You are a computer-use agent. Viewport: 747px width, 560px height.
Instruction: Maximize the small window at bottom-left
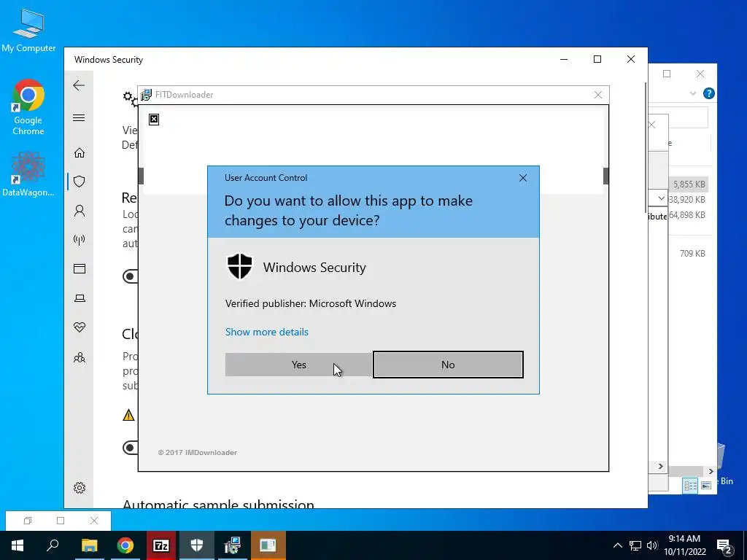[61, 521]
